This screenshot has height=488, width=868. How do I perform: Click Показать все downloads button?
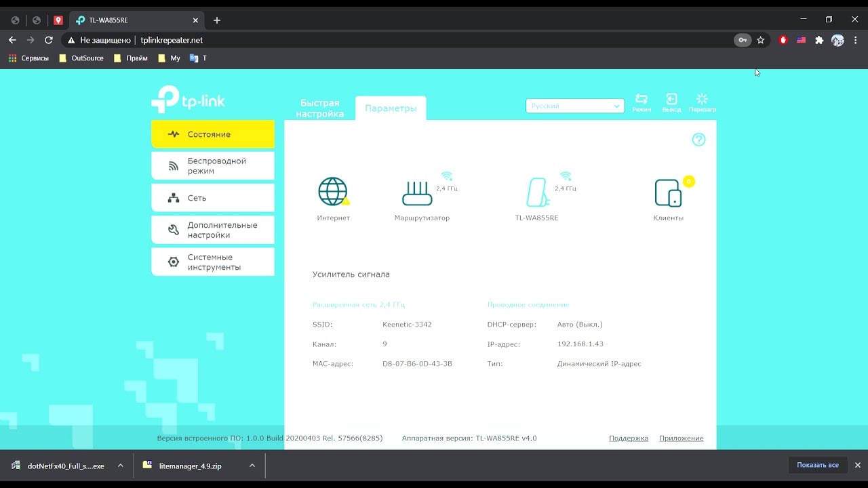coord(818,465)
